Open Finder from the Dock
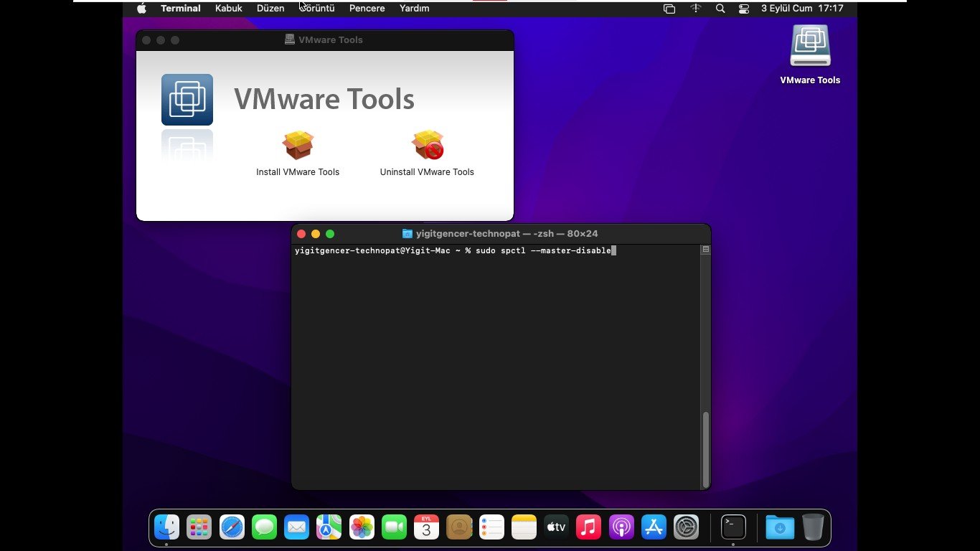Image resolution: width=980 pixels, height=551 pixels. coord(167,527)
